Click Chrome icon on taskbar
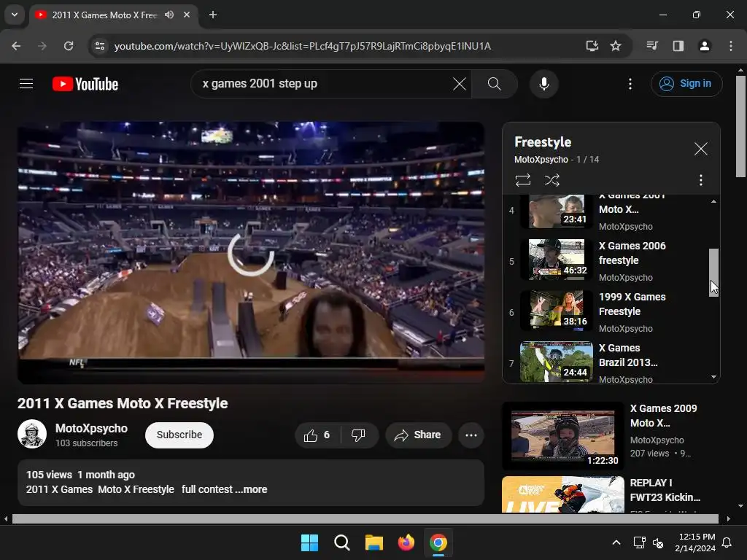 click(438, 542)
